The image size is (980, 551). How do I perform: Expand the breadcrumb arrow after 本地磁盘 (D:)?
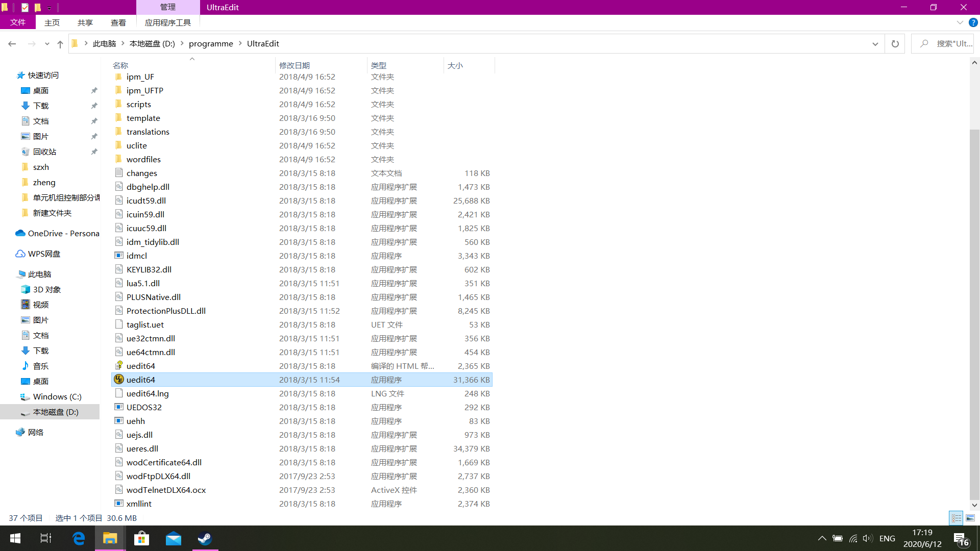(182, 44)
